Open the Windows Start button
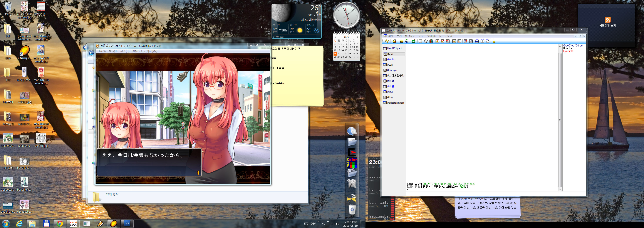Screen dimensions: 644x228 pos(6,223)
